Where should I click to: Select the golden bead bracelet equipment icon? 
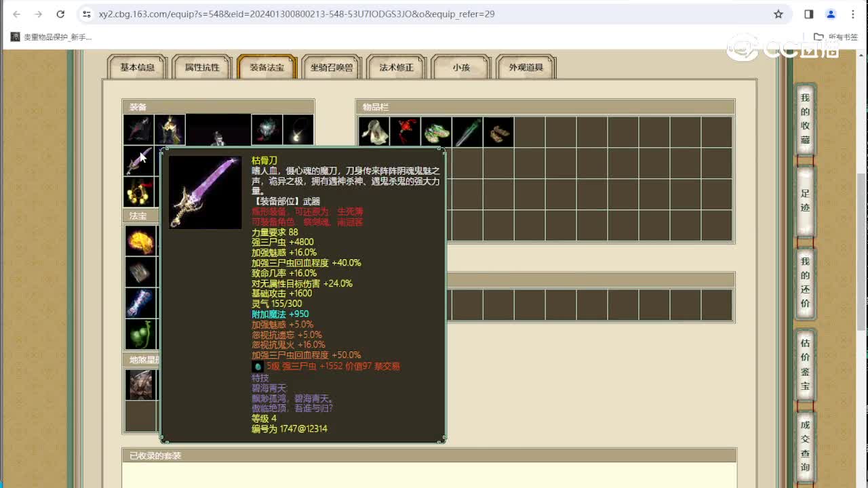[138, 192]
